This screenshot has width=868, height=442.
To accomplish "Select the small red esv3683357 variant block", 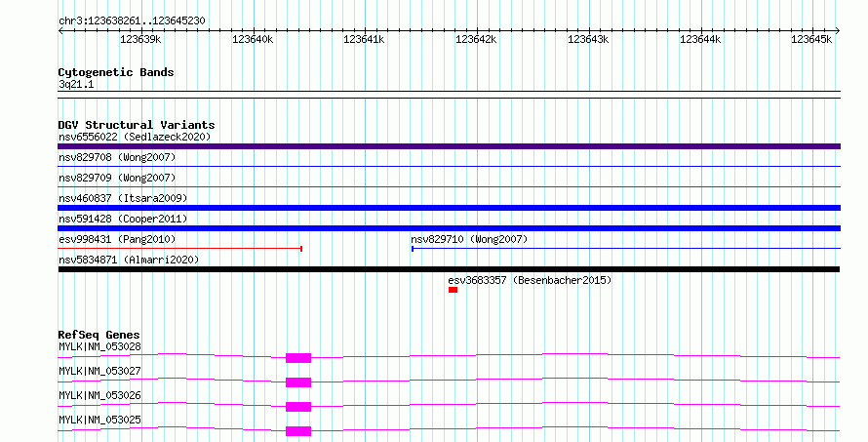I will point(453,290).
